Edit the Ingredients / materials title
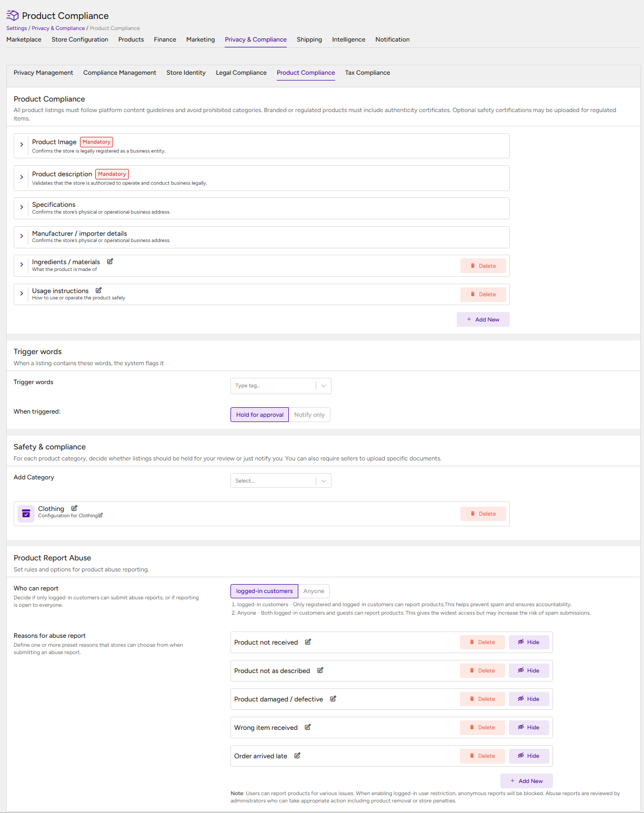Image resolution: width=644 pixels, height=813 pixels. click(x=110, y=262)
